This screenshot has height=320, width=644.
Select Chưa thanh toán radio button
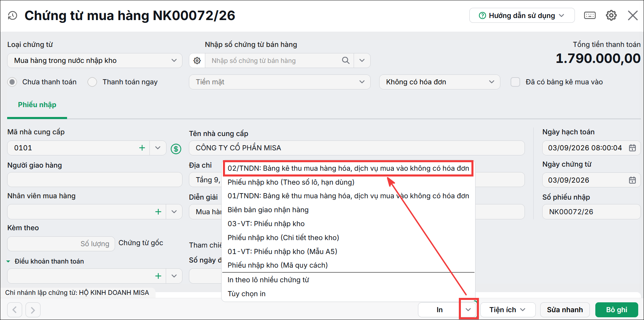(x=12, y=82)
